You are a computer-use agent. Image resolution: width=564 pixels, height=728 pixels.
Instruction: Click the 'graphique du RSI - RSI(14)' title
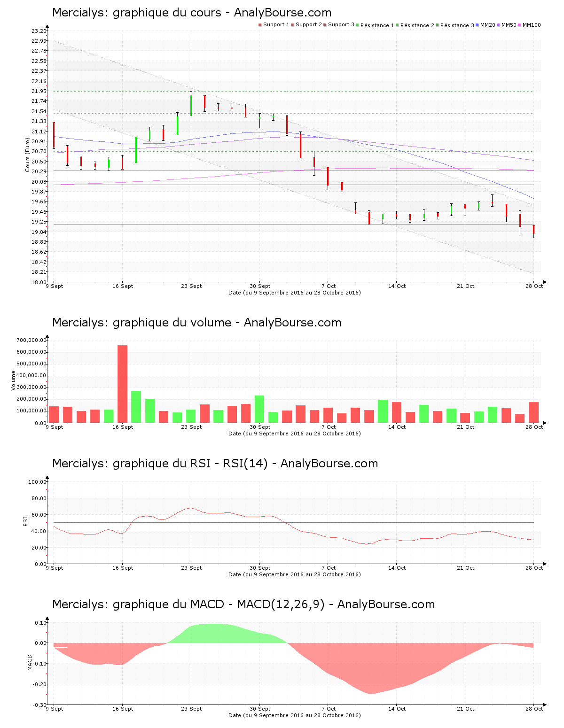[215, 464]
